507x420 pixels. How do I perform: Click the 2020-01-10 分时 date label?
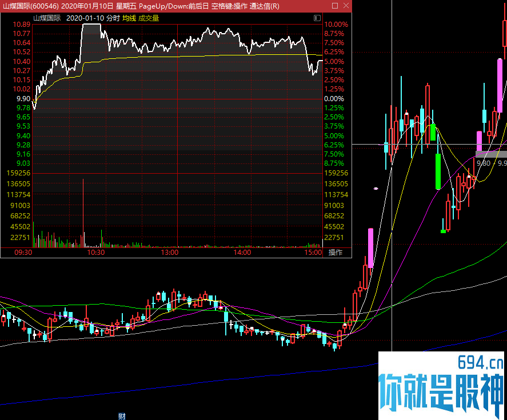[93, 18]
